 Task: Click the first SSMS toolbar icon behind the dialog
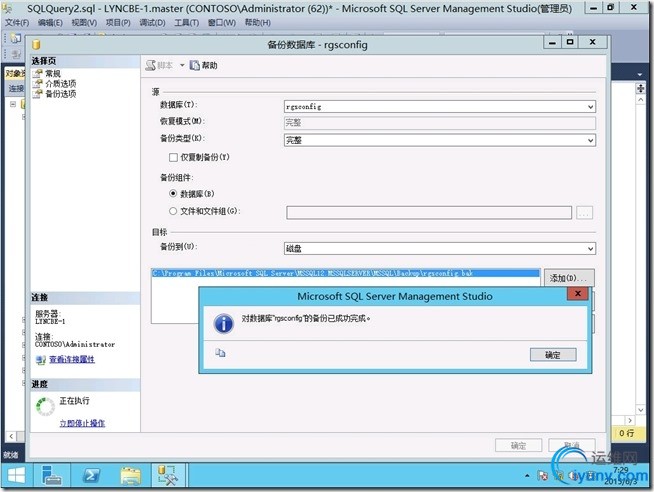coord(15,38)
